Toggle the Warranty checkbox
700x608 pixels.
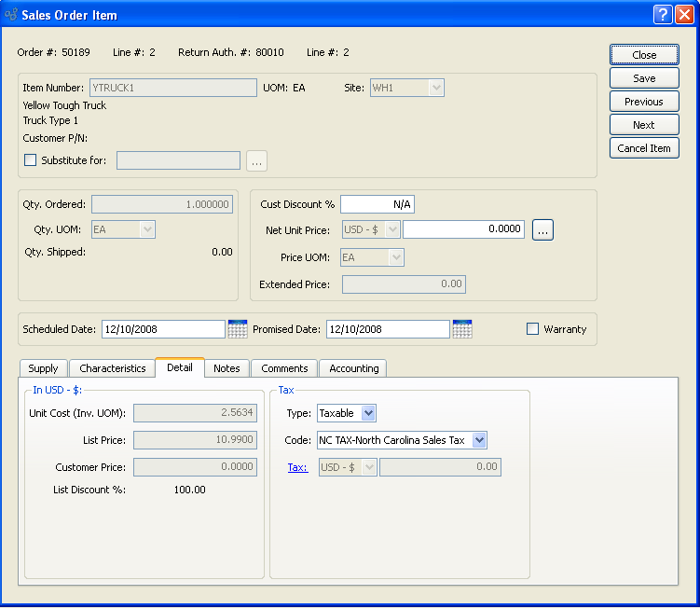click(x=533, y=329)
